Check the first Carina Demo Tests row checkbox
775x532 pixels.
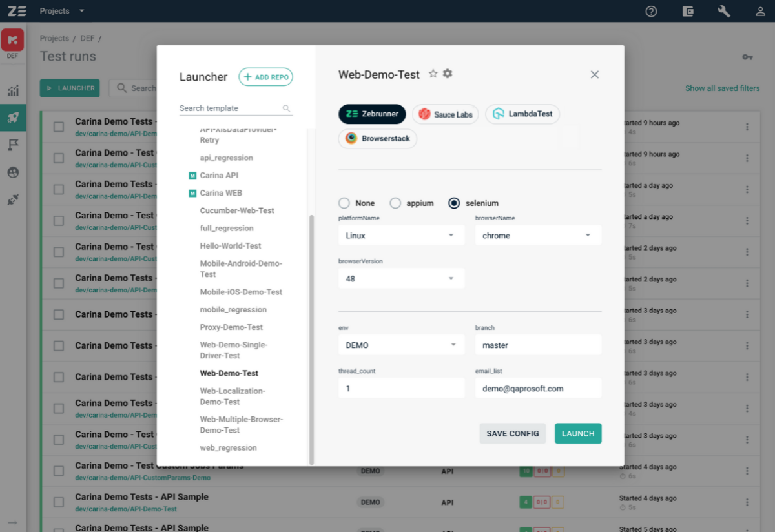tap(59, 127)
